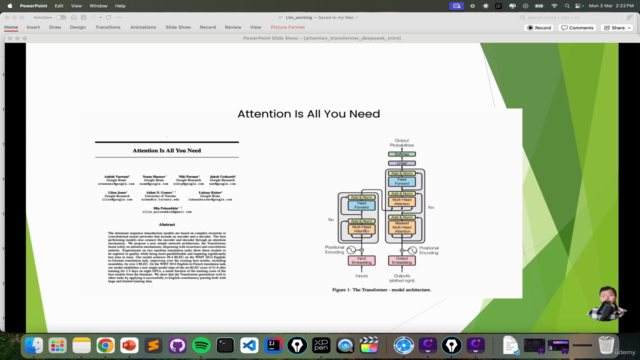640x360 pixels.
Task: Open Sublime Text from the Dock
Action: [153, 345]
